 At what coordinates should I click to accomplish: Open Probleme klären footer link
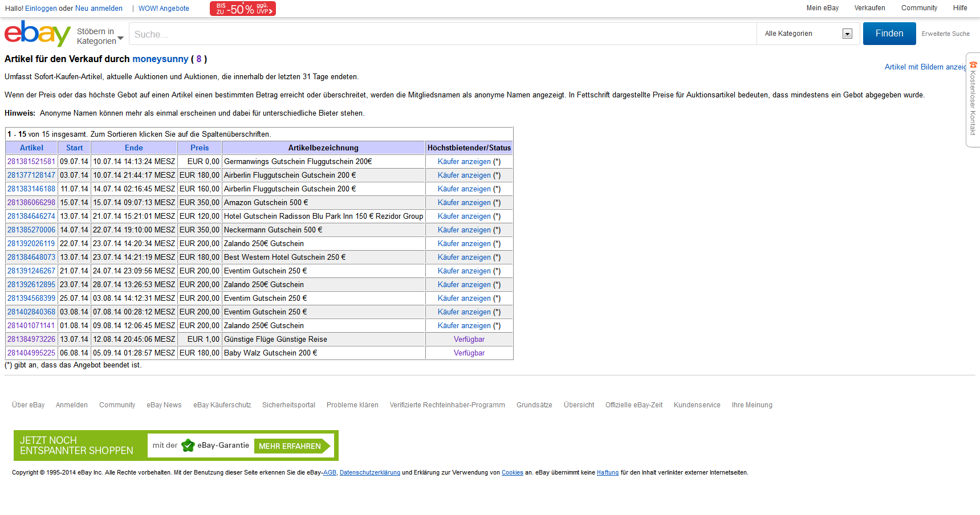pyautogui.click(x=352, y=405)
